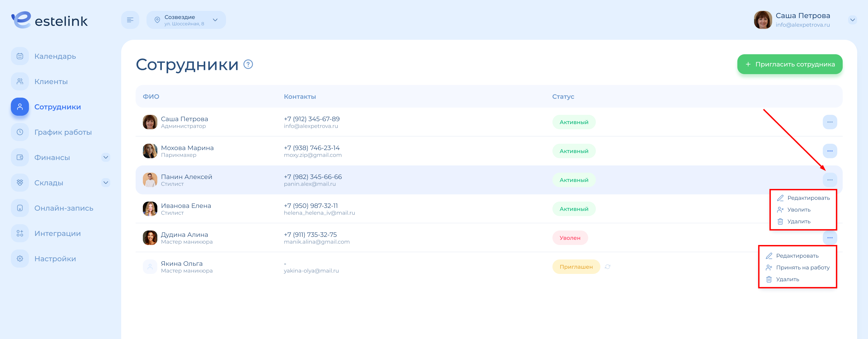
Task: Open the Онлайн-запись sidebar icon
Action: 20,208
